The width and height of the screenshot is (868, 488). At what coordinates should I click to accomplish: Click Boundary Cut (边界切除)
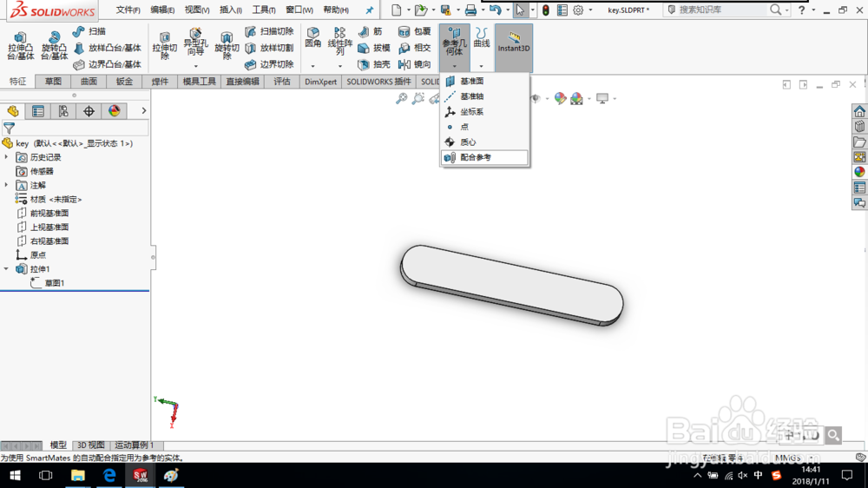pos(269,64)
